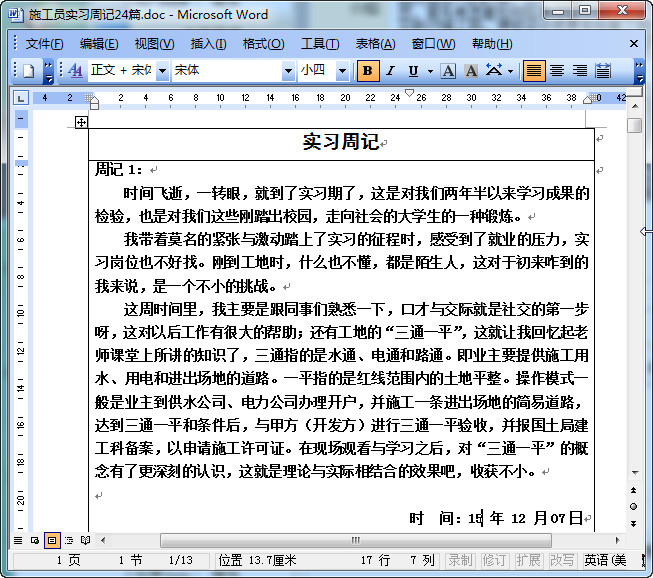Switch to Normal view icon
The image size is (653, 578).
(x=18, y=541)
